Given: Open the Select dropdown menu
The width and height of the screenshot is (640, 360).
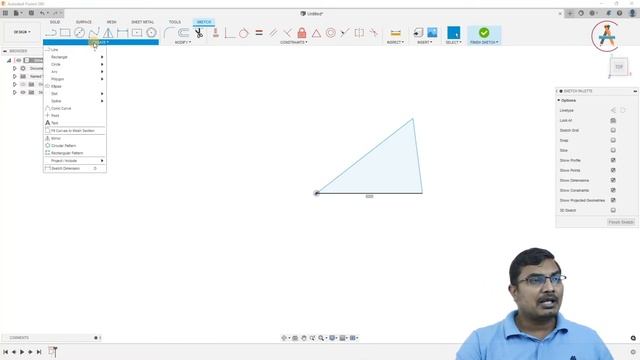Looking at the screenshot, I should [453, 42].
